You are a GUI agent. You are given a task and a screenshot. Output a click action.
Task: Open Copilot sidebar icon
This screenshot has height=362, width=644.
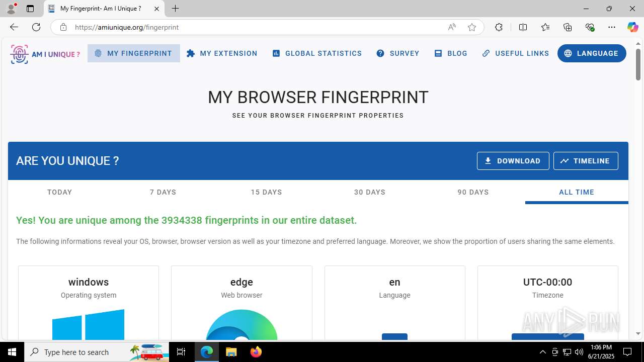coord(632,27)
